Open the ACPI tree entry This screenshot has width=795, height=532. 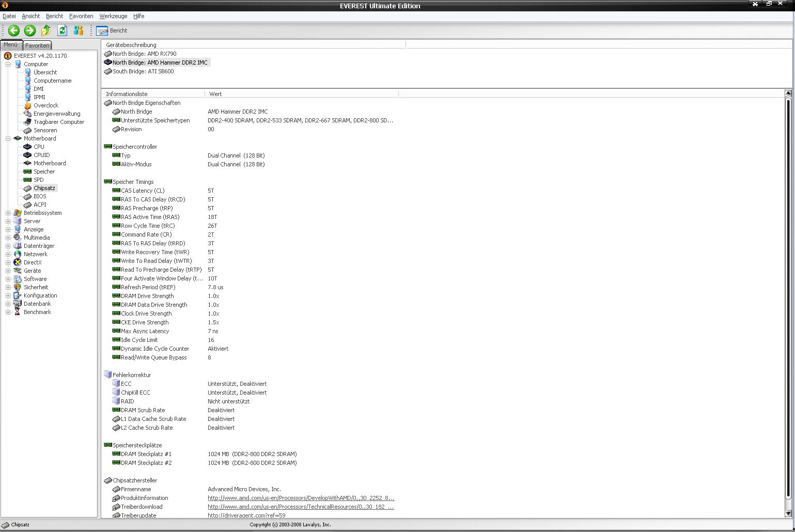tap(40, 205)
